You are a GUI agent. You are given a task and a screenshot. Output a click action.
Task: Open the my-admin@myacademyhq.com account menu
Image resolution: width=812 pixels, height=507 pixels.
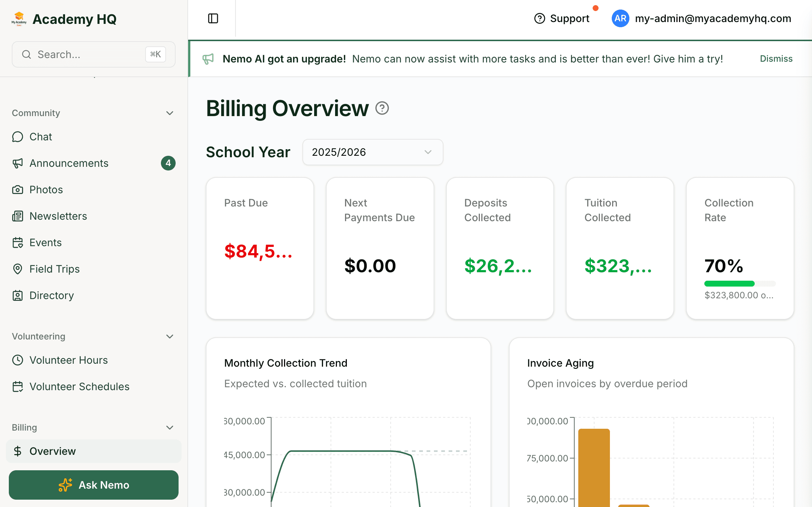[x=701, y=18]
